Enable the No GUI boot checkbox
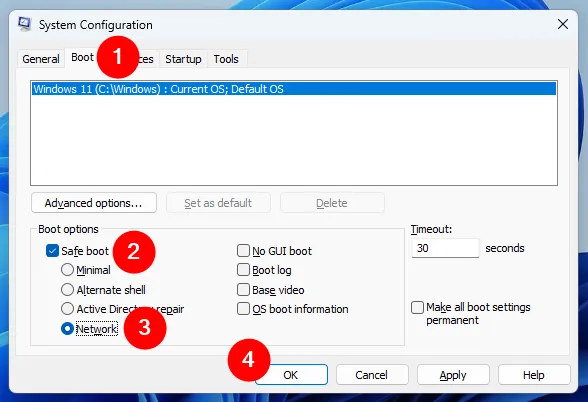 (x=243, y=250)
